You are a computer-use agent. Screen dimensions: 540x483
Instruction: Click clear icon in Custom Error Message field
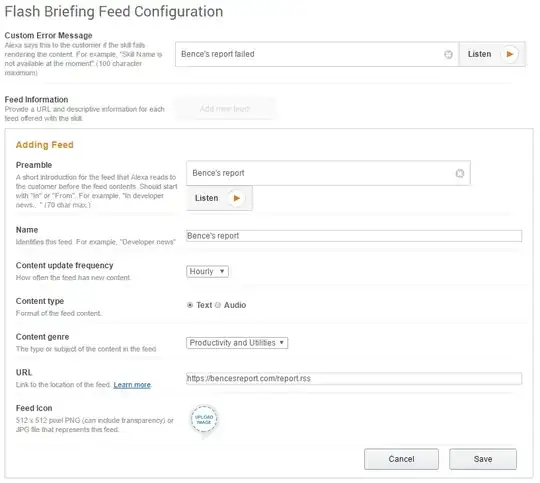pos(448,54)
